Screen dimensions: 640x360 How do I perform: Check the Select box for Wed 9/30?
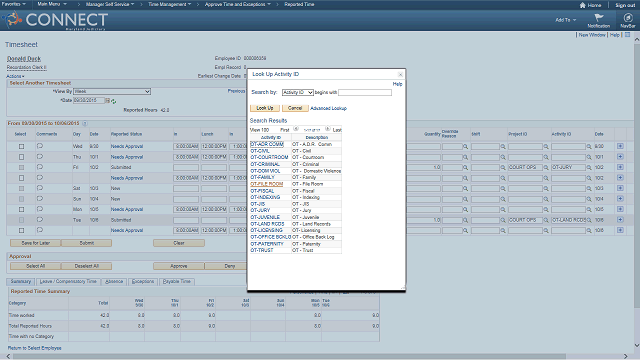pyautogui.click(x=21, y=146)
